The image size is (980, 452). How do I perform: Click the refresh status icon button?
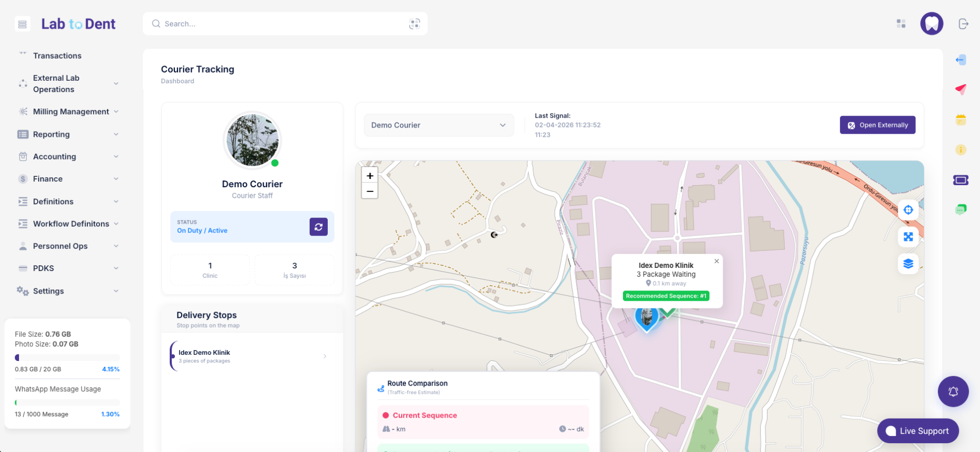pyautogui.click(x=318, y=227)
